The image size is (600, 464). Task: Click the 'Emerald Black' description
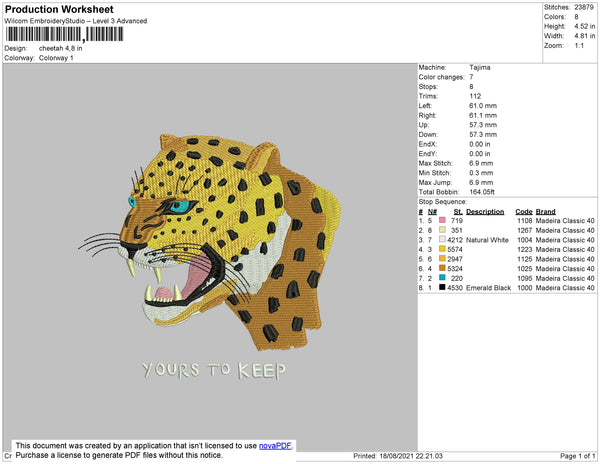pyautogui.click(x=489, y=288)
